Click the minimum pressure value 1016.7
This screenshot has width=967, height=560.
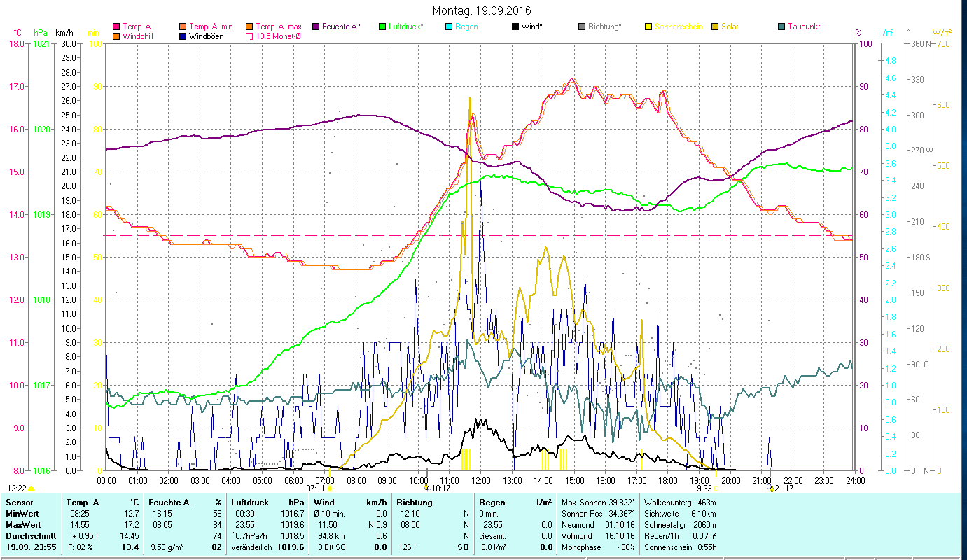(x=291, y=513)
